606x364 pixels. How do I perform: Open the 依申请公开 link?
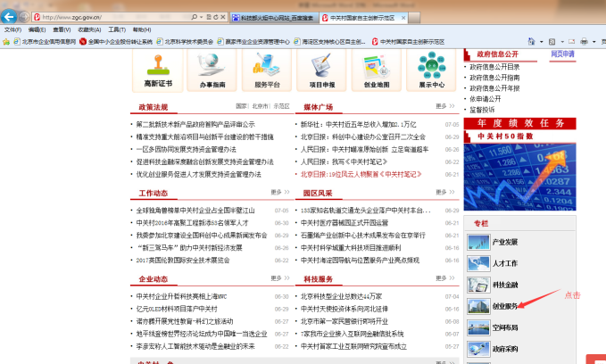[485, 99]
